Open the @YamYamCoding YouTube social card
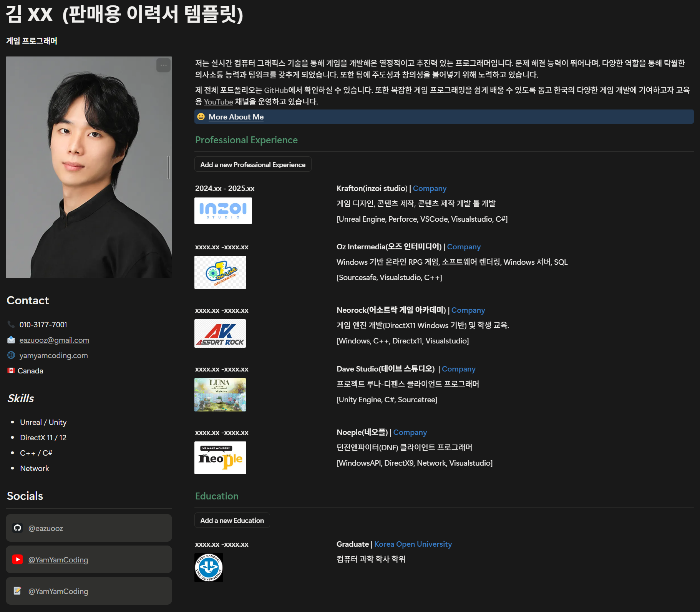 pos(89,559)
